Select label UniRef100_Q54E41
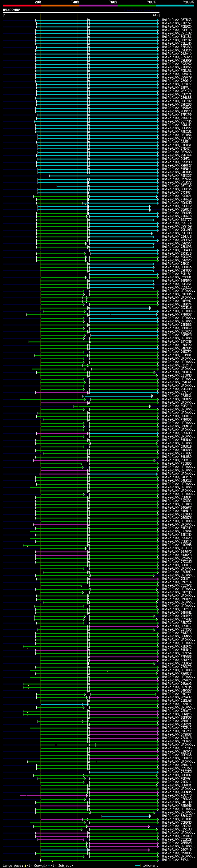The image size is (197, 868). 177,382
